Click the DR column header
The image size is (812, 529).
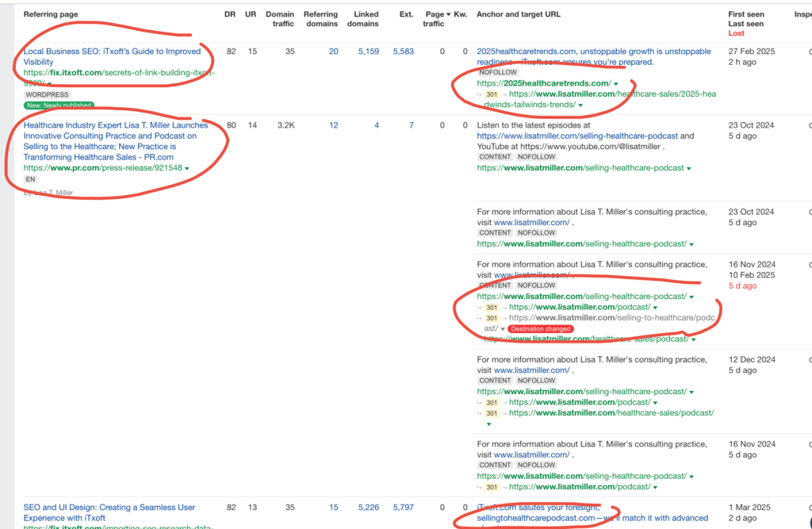point(230,14)
